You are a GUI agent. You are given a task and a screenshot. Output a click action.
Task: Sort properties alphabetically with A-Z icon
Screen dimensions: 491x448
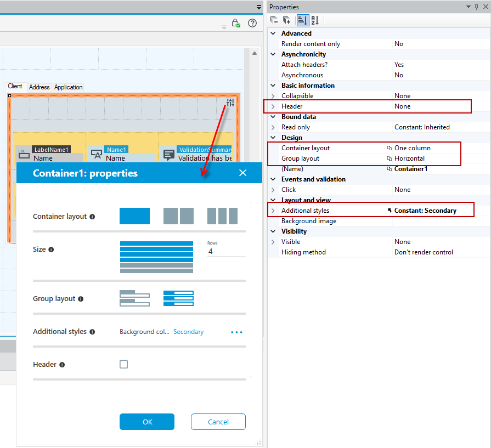(x=315, y=20)
